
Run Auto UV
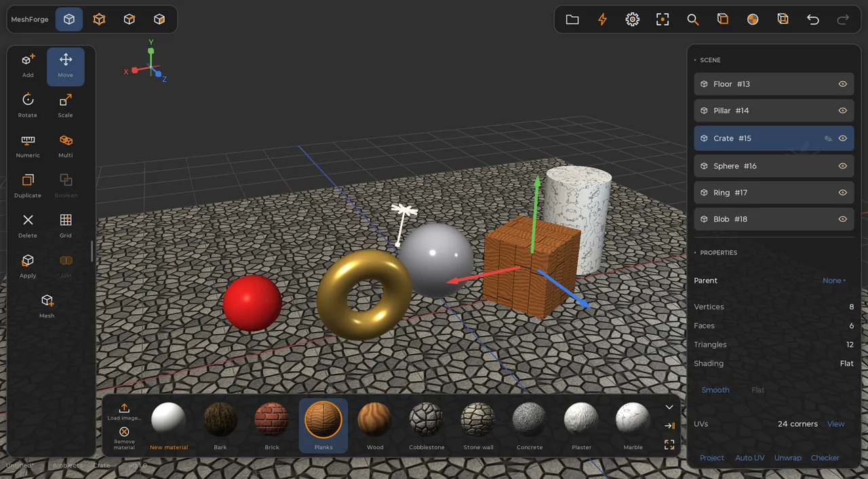coord(749,458)
